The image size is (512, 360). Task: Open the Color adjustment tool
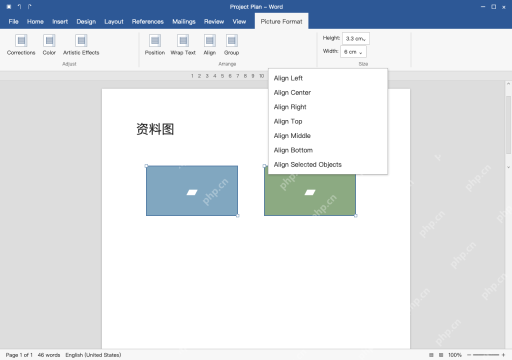click(49, 45)
